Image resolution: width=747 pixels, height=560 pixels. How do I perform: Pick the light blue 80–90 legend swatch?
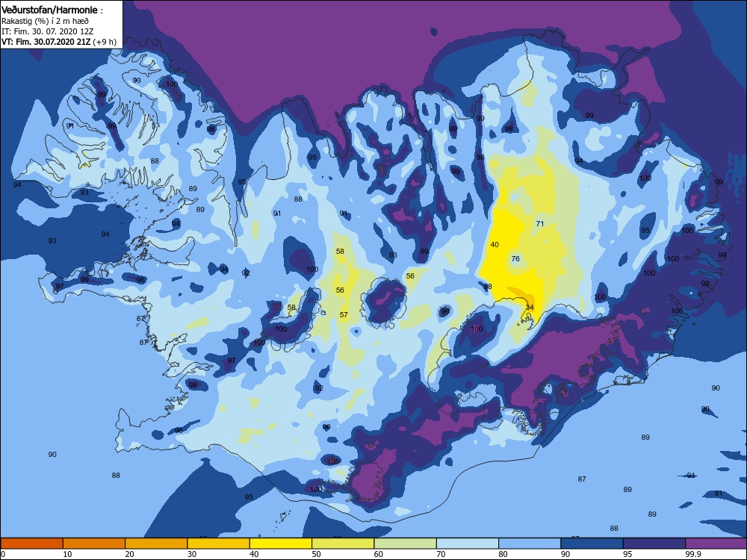pyautogui.click(x=530, y=544)
